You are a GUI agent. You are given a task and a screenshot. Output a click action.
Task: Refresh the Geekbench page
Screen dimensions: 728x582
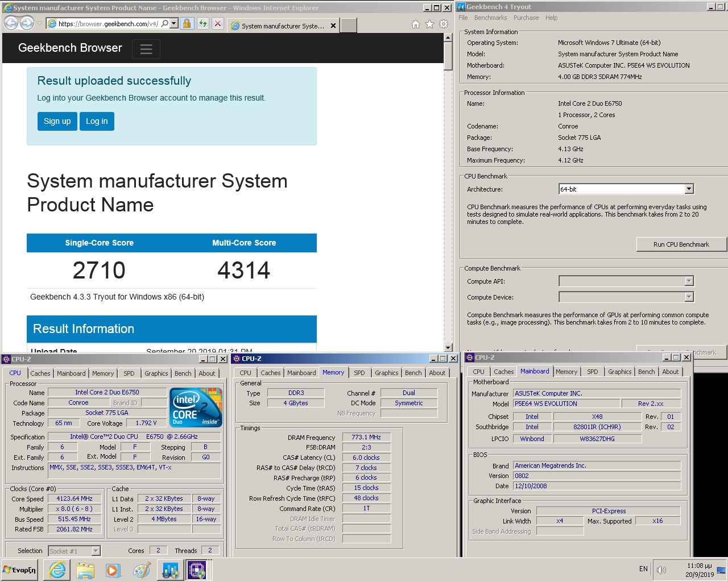pos(203,24)
